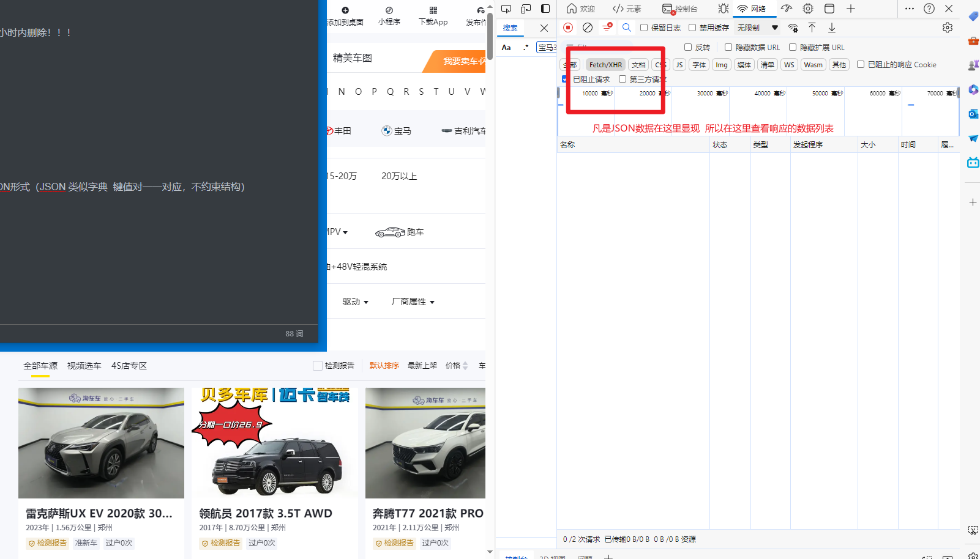
Task: Sort cars by 价格 arrows
Action: pos(465,366)
